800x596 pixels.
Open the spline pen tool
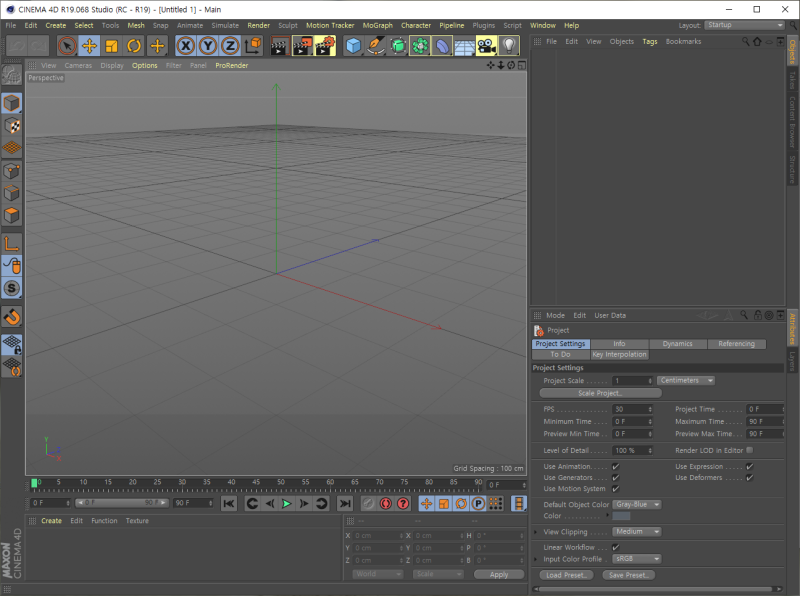pos(376,46)
